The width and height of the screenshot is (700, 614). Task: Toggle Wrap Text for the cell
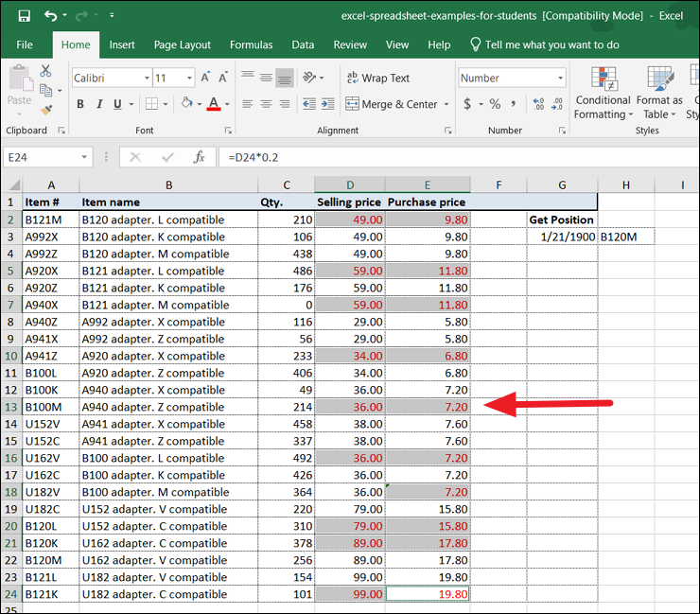point(377,79)
